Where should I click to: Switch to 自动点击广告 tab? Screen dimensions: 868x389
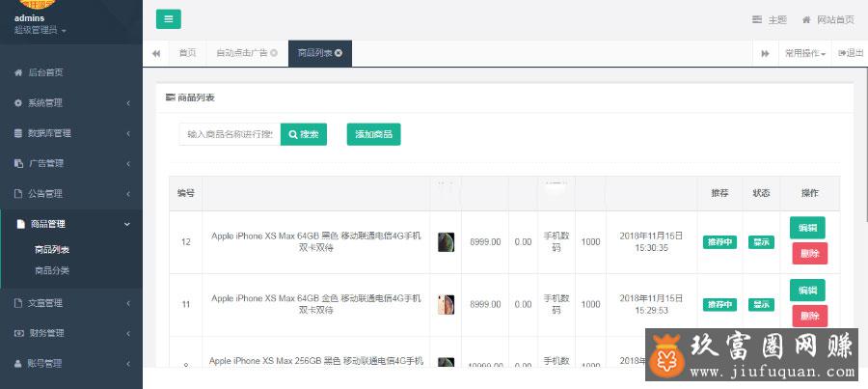tap(241, 53)
